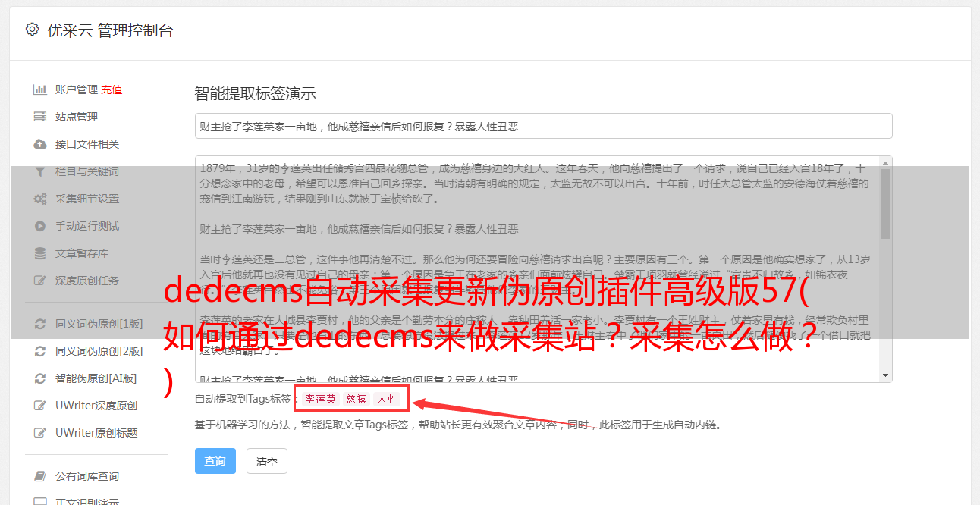Click the 接口文件相关 cloud upload icon
Image resolution: width=980 pixels, height=505 pixels.
click(40, 144)
